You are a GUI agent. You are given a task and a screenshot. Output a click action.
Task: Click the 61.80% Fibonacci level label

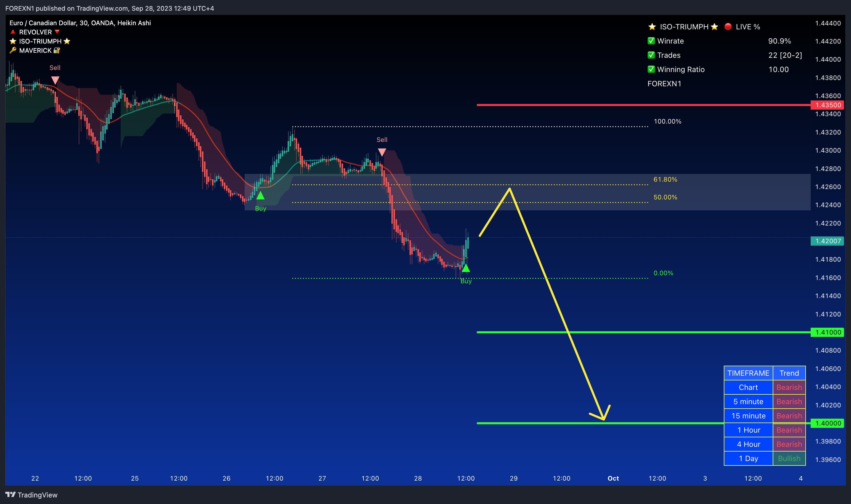click(665, 179)
